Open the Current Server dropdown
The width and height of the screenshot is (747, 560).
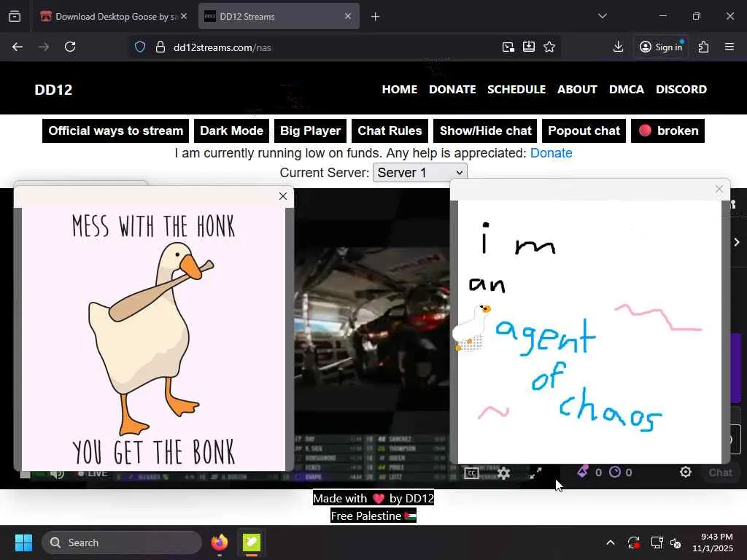[419, 172]
